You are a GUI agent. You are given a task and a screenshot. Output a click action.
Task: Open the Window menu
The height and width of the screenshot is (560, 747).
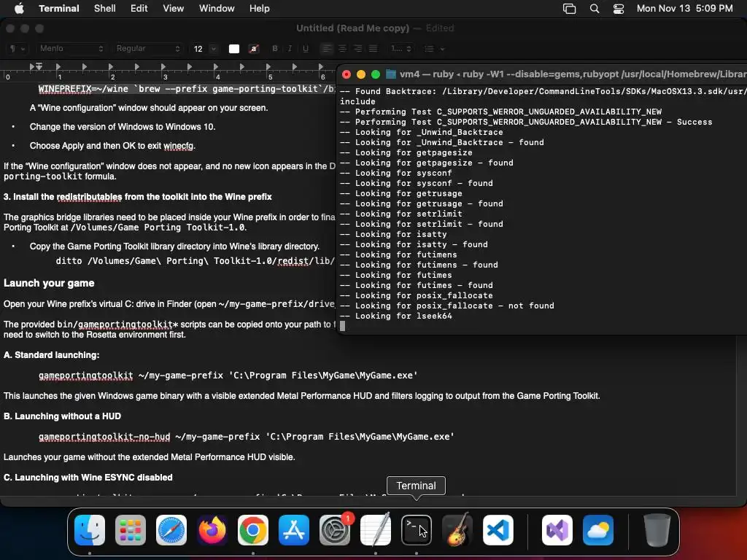tap(217, 9)
